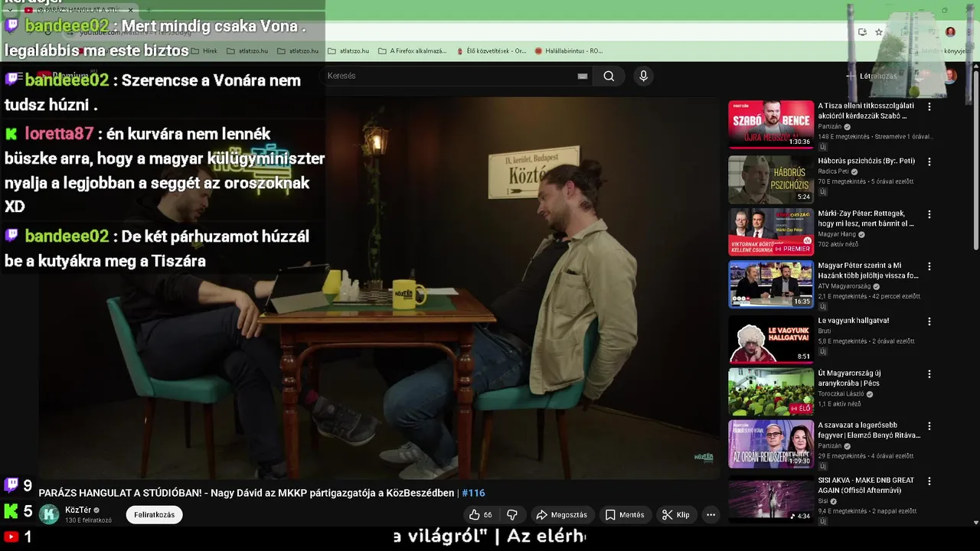This screenshot has height=551, width=980.
Task: Play the Márki-Zay Péter premiere thumbnail
Action: (x=771, y=231)
